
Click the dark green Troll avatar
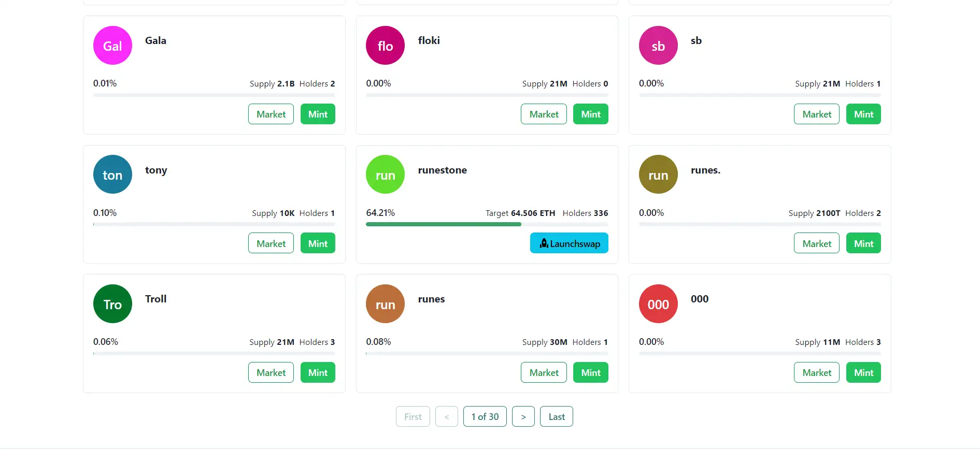(112, 304)
